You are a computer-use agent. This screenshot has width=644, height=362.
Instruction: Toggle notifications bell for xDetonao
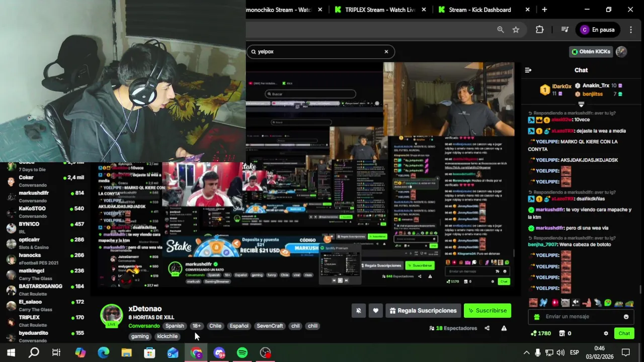[359, 311]
